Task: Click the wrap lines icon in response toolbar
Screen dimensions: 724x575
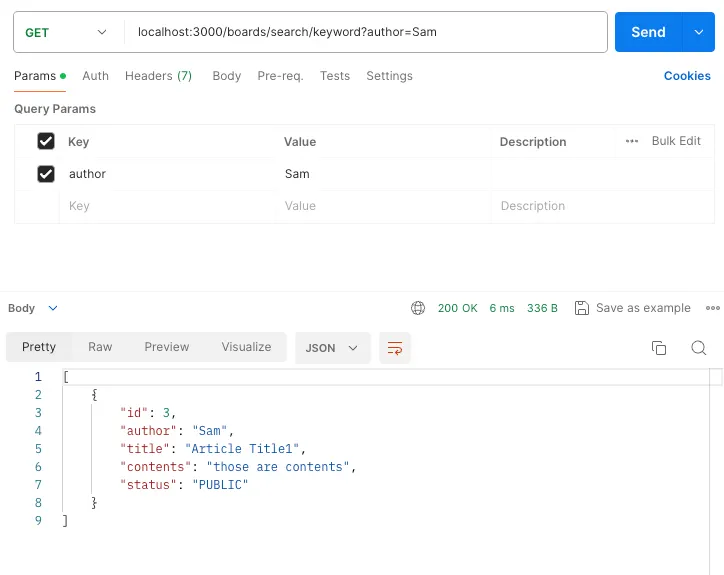Action: 395,348
